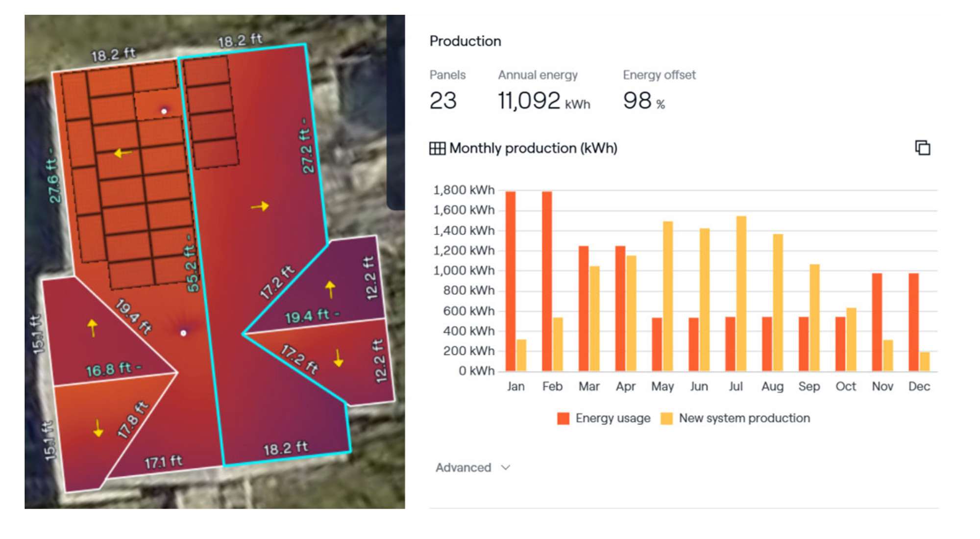Click the orange Energy usage legend swatch
Image resolution: width=980 pixels, height=539 pixels.
[x=563, y=418]
